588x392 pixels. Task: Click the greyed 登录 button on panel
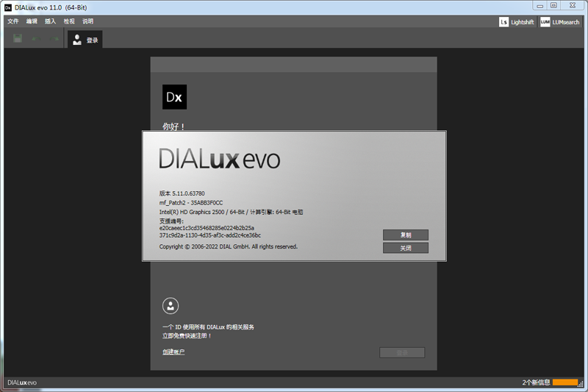402,352
